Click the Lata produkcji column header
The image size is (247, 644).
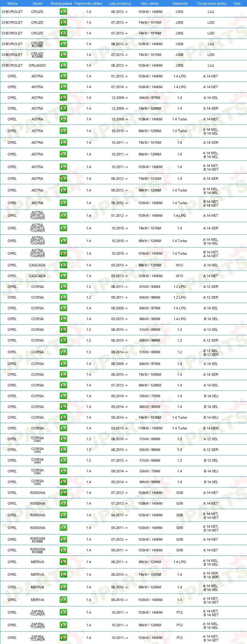click(x=120, y=3)
